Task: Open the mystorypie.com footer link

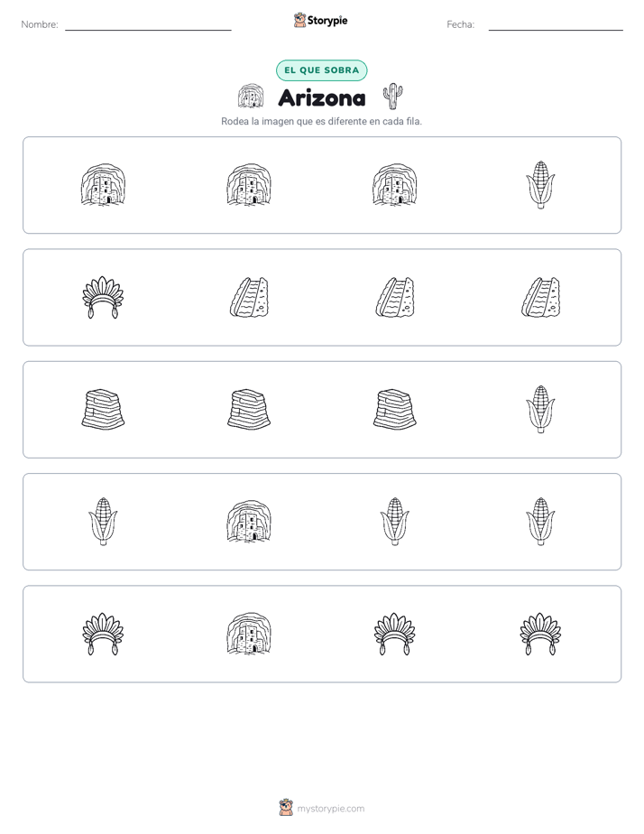Action: point(330,809)
